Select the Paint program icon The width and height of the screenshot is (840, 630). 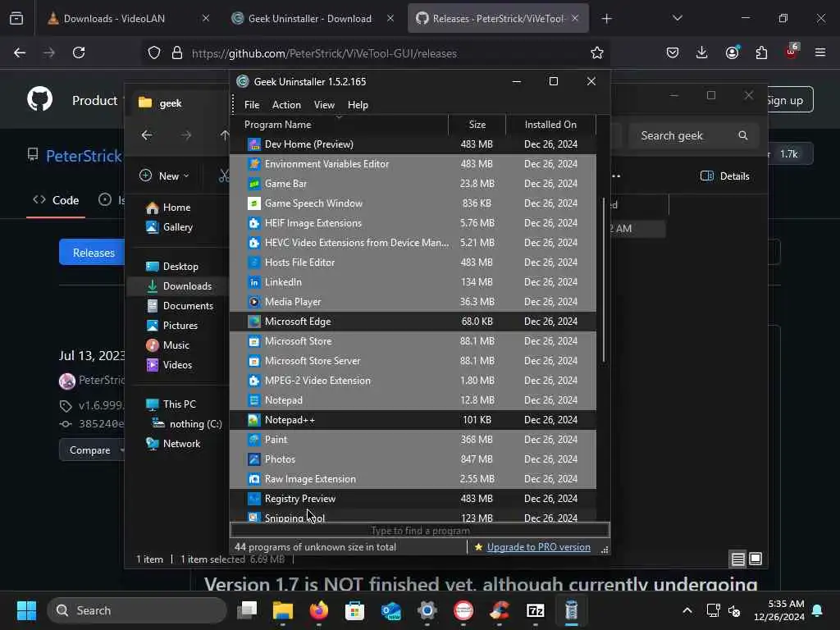point(254,440)
